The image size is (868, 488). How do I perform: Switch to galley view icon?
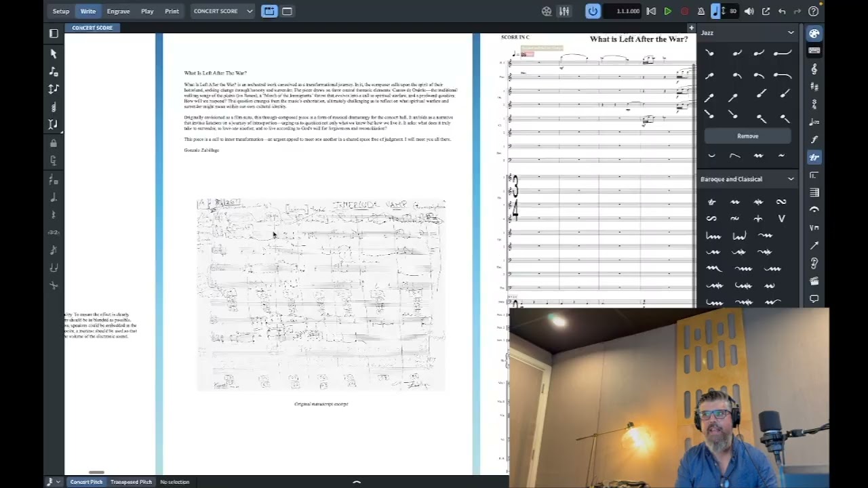point(287,11)
